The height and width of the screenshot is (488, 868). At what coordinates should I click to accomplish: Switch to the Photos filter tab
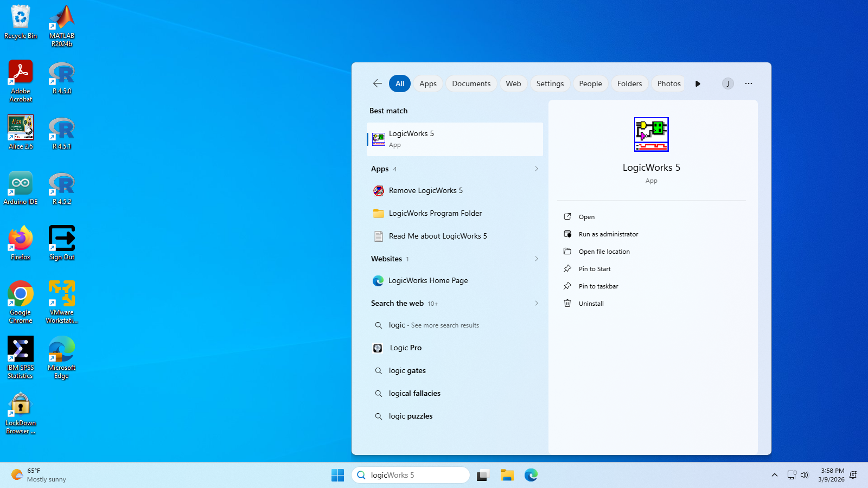669,84
